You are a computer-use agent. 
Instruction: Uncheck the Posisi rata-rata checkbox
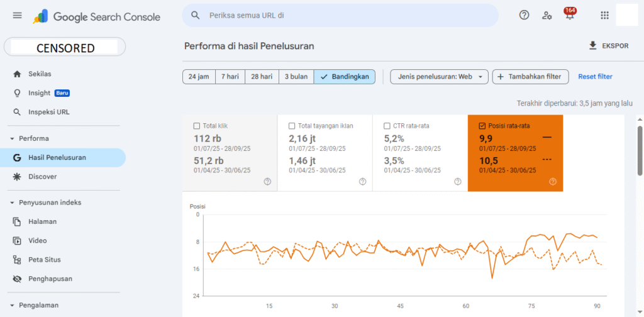482,125
